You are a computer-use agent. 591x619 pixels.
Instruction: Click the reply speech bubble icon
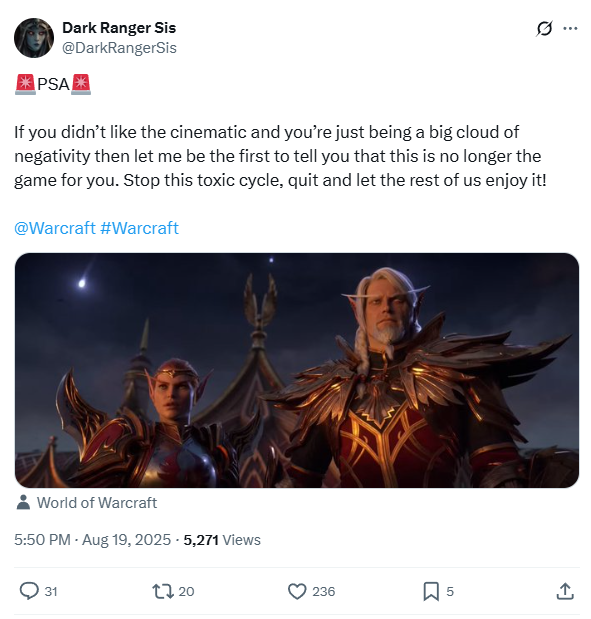point(29,591)
